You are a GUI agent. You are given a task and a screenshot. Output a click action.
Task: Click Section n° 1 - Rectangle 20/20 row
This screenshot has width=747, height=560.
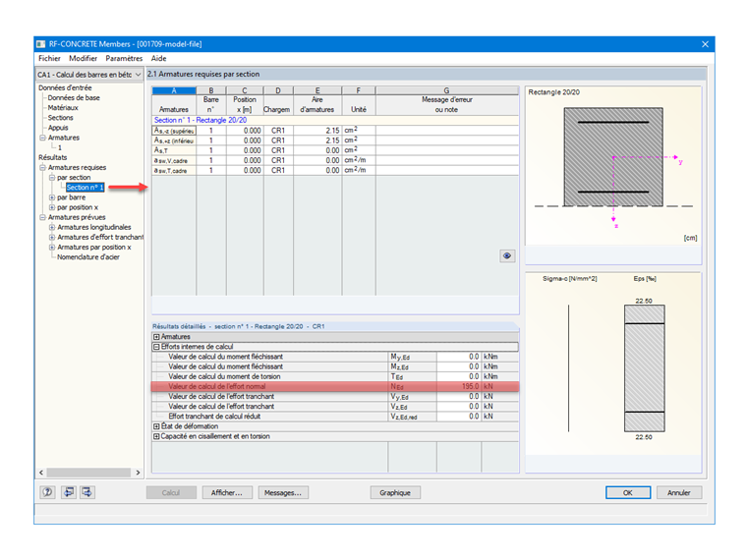pos(335,121)
